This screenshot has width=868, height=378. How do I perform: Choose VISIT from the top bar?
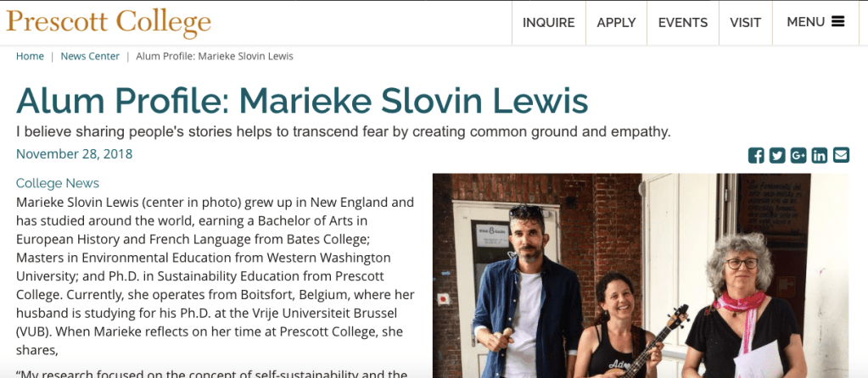click(745, 23)
